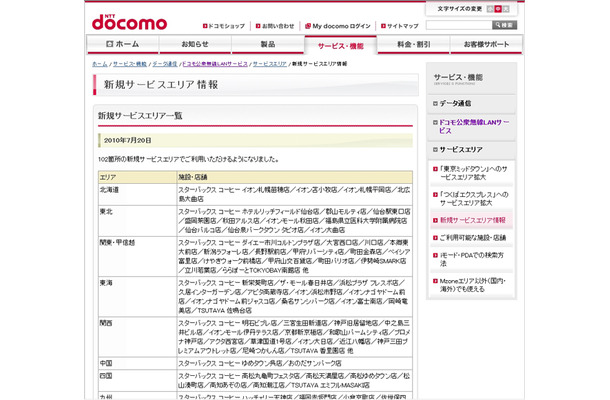Open the sidebar 新規サービスエリア情報 link
This screenshot has height=400, width=610.
(x=472, y=220)
